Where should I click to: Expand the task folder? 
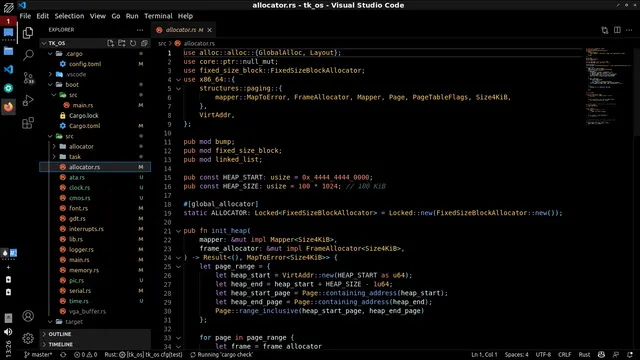tap(54, 157)
